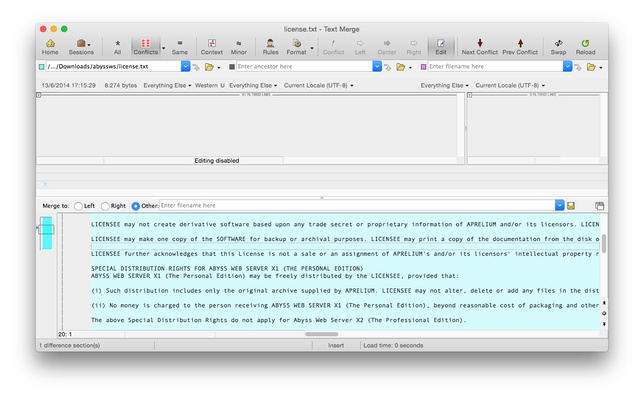Click the '8.274 bytes' file size text

pos(120,85)
